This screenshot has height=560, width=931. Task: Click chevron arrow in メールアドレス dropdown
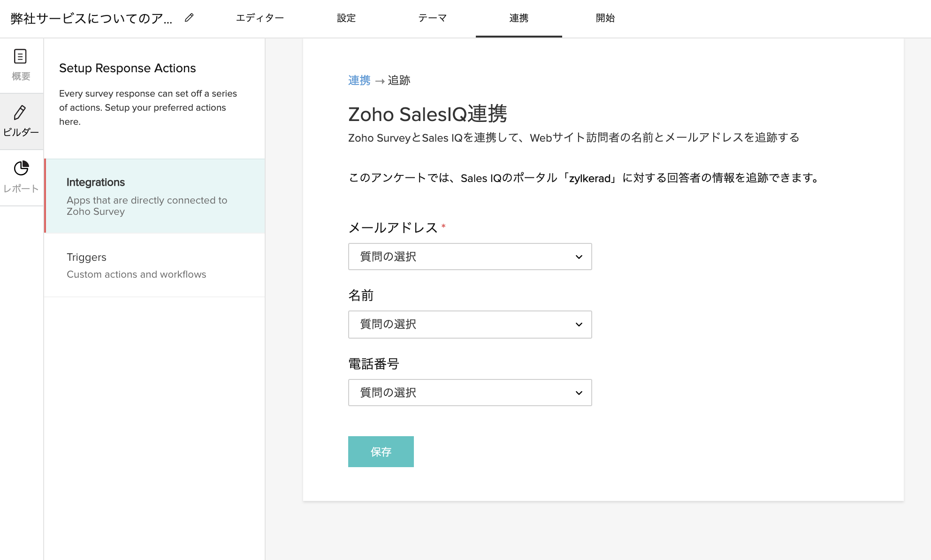pos(579,257)
